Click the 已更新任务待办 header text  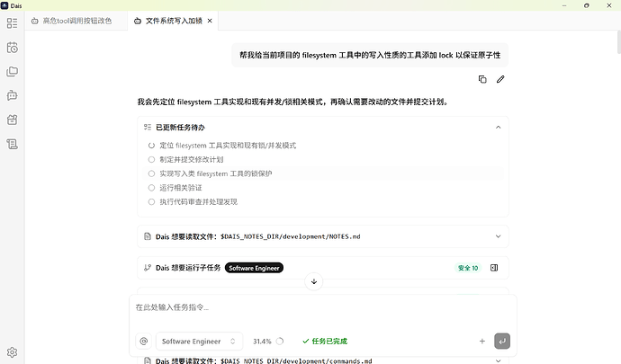180,128
